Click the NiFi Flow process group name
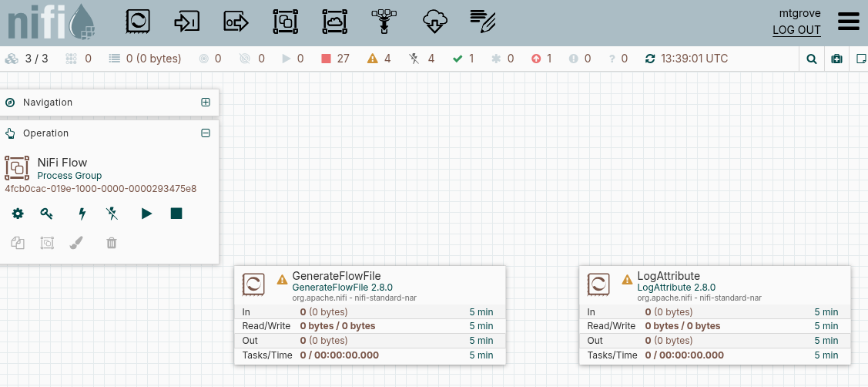The image size is (868, 387). click(62, 163)
